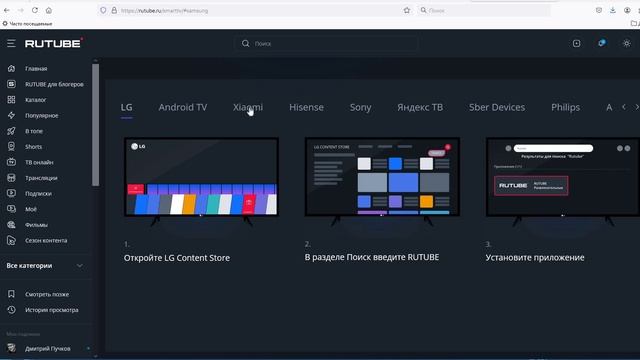Click the RUTUBE Поиск search field

coord(327,43)
